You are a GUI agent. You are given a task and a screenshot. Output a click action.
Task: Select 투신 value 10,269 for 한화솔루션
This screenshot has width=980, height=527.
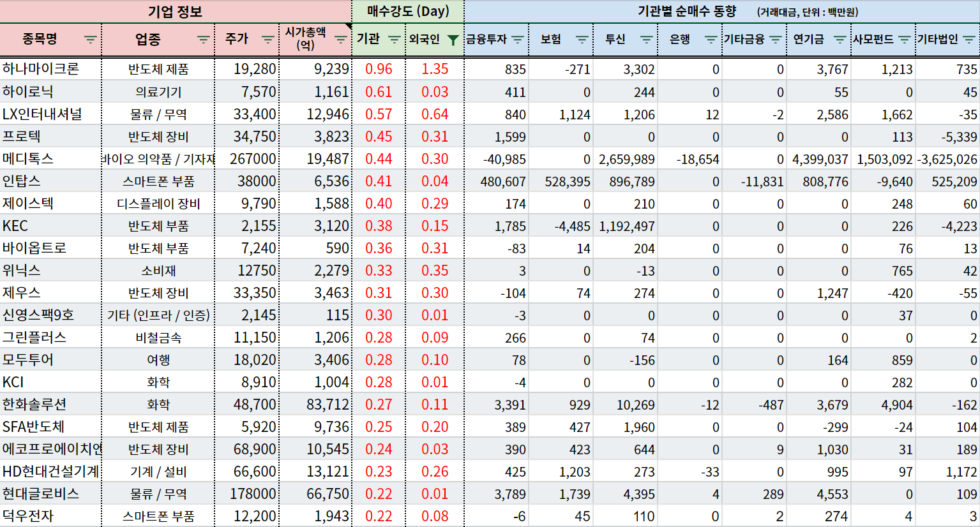(x=626, y=405)
